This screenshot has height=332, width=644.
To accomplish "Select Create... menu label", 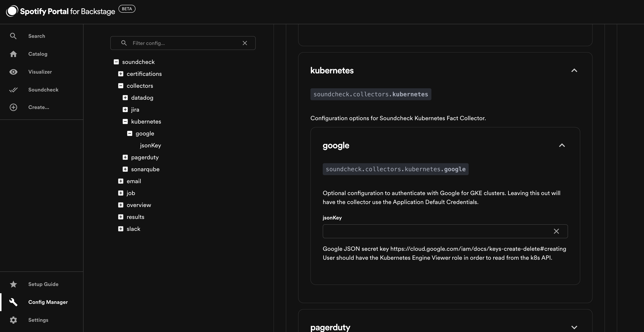I will (x=39, y=107).
